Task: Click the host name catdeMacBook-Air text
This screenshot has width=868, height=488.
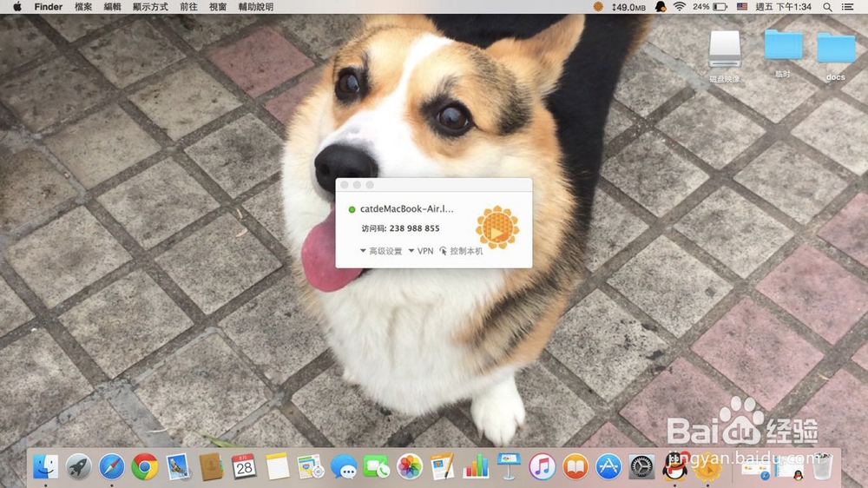Action: [406, 208]
